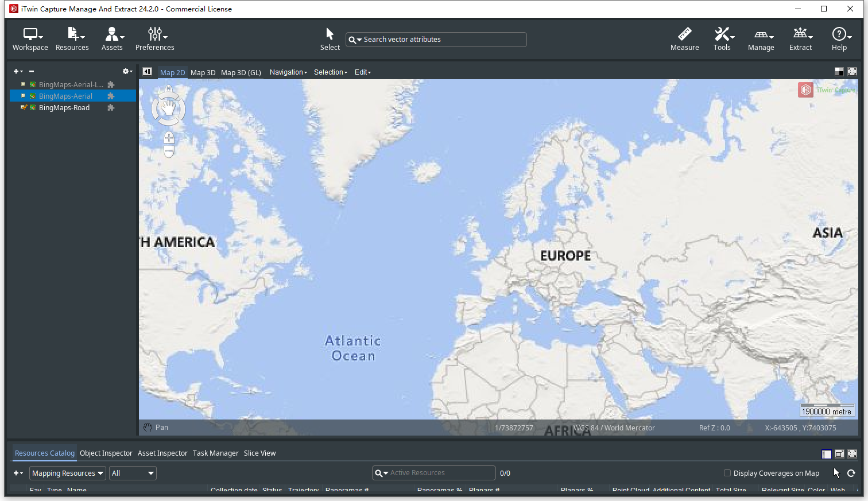Click the Ref Z : 0.0 status
Image resolution: width=868 pixels, height=501 pixels.
[715, 428]
